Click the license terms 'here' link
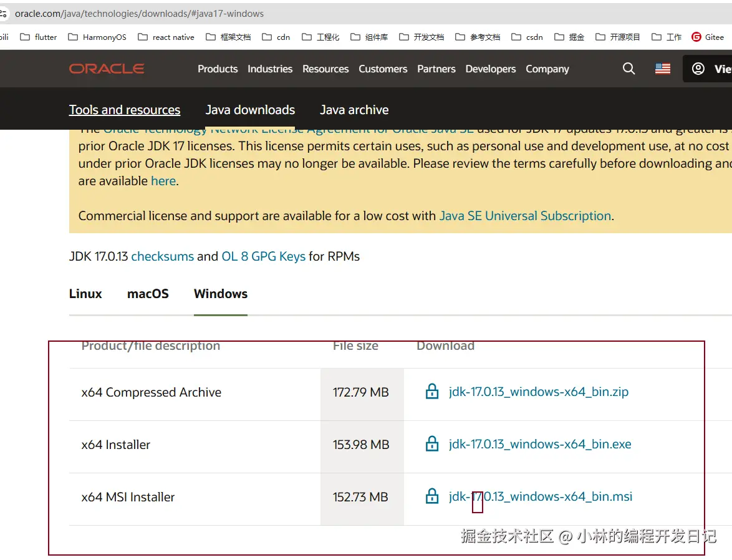Viewport: 732px width, 560px height. click(163, 181)
